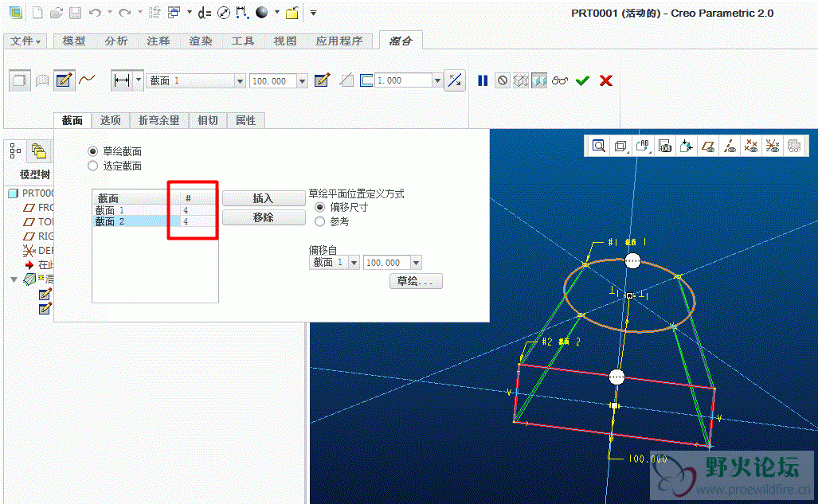Open the 文件 menu
Viewport: 818px width, 504px height.
25,41
